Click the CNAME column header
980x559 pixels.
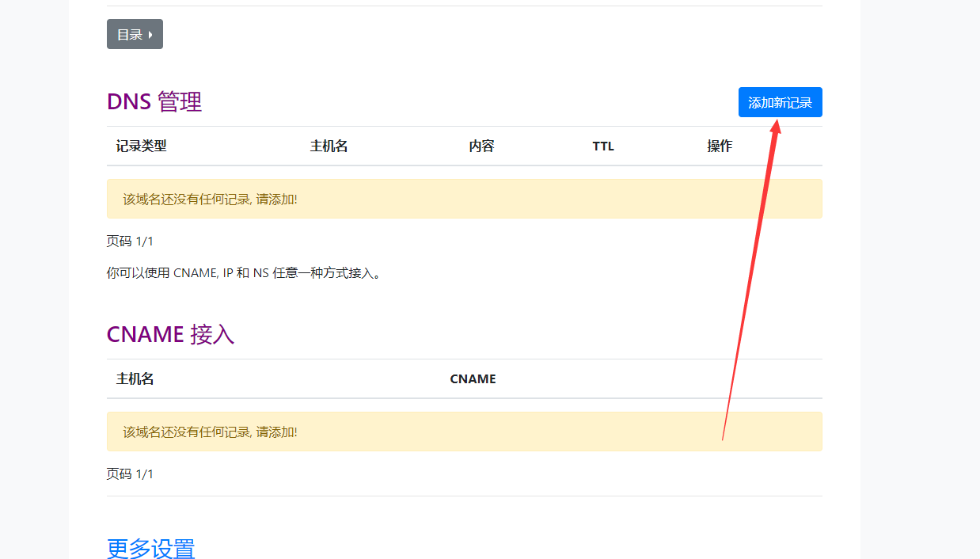pyautogui.click(x=473, y=378)
